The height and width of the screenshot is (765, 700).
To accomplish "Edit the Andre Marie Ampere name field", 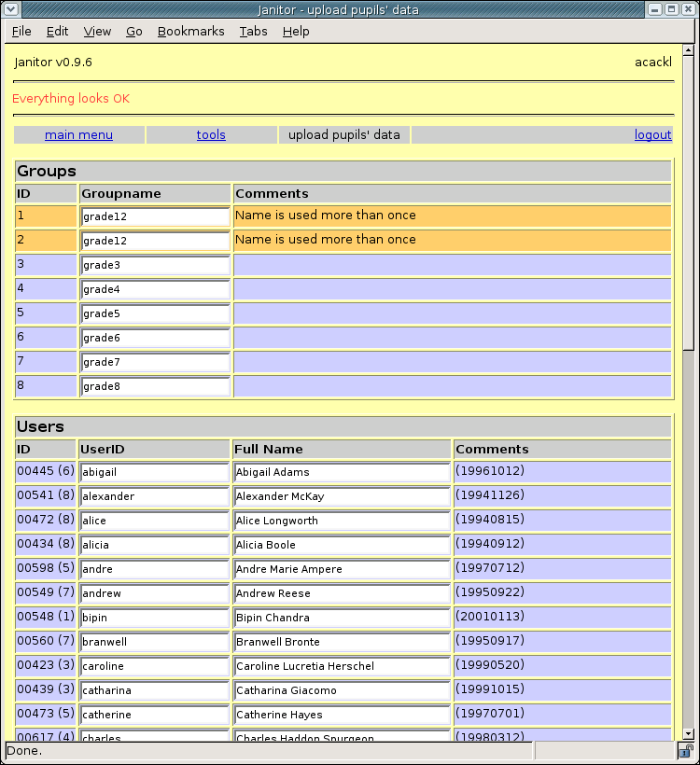I will pyautogui.click(x=342, y=569).
